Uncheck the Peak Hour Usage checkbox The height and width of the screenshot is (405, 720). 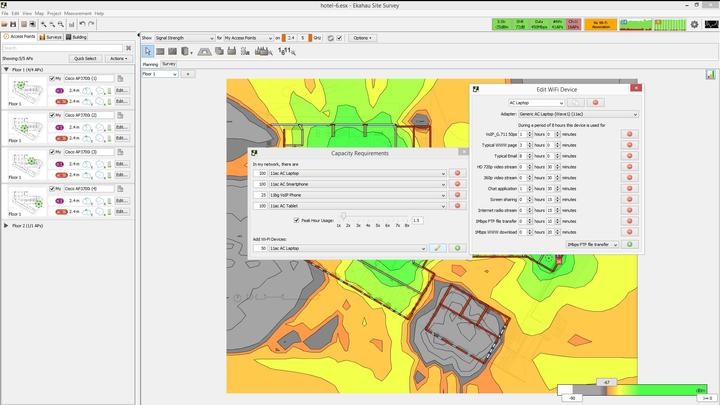click(x=296, y=220)
